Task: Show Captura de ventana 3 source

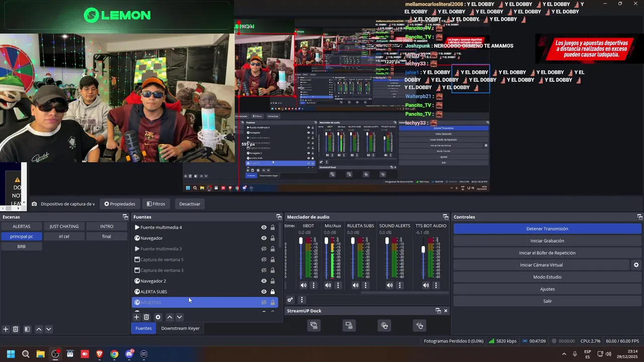Action: 264,270
